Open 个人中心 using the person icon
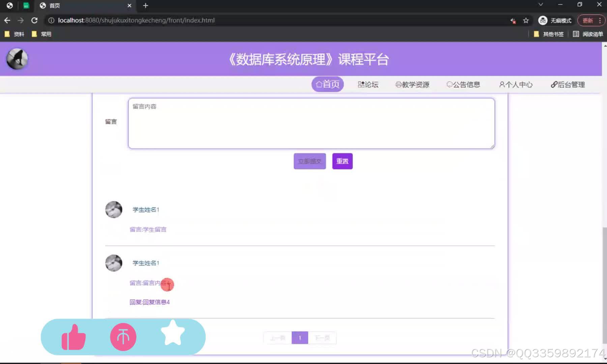 point(501,85)
